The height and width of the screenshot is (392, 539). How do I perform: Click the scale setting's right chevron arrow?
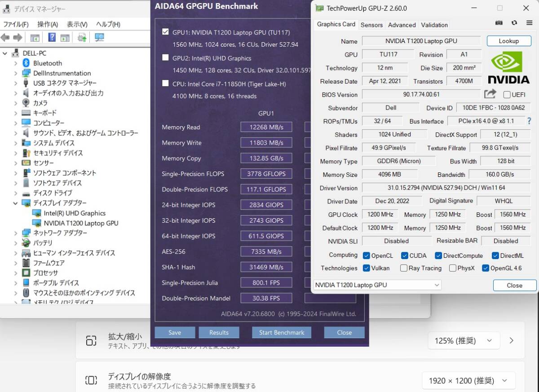pos(511,340)
